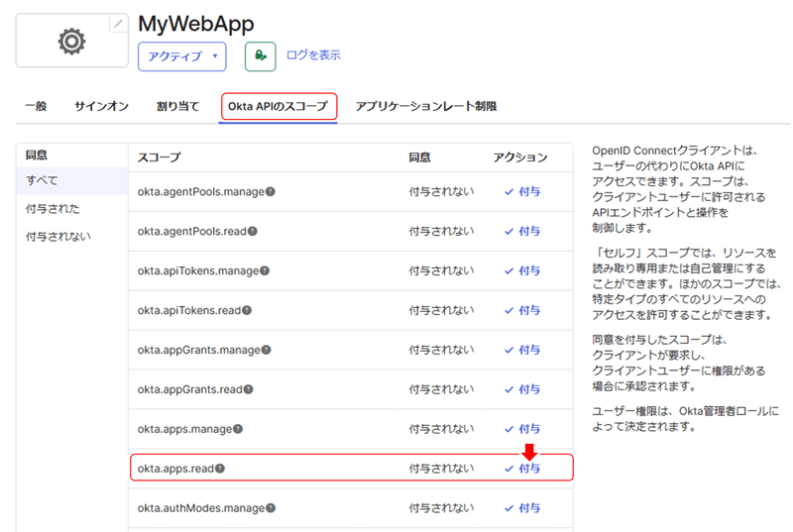The height and width of the screenshot is (532, 793).
Task: Click help icon beside okta.apiTokens.read
Action: (x=247, y=310)
